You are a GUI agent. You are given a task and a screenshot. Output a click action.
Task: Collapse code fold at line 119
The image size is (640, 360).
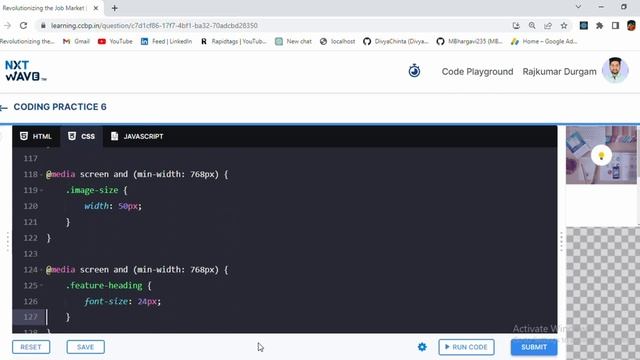point(42,191)
